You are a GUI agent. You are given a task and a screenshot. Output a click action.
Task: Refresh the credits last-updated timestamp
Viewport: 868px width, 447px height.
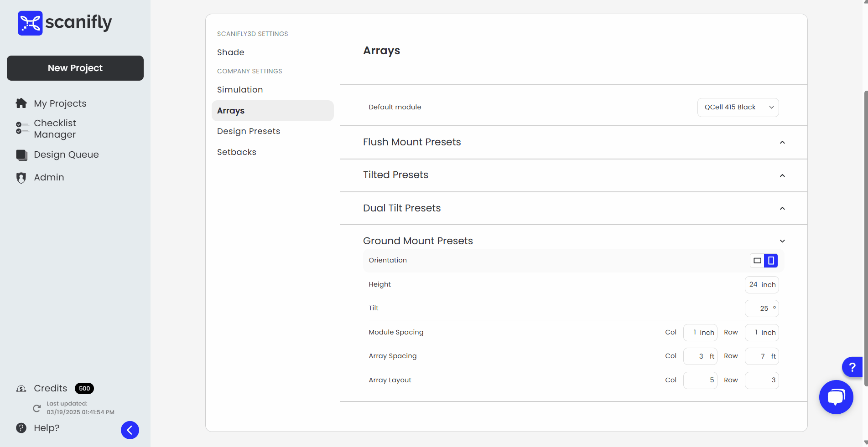36,408
